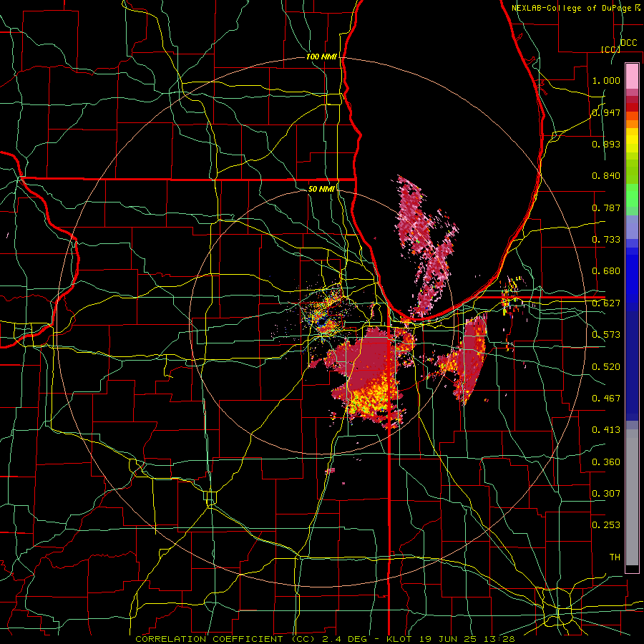Pick the yellow swatch in the color bar
The height and width of the screenshot is (644, 644).
tap(632, 140)
